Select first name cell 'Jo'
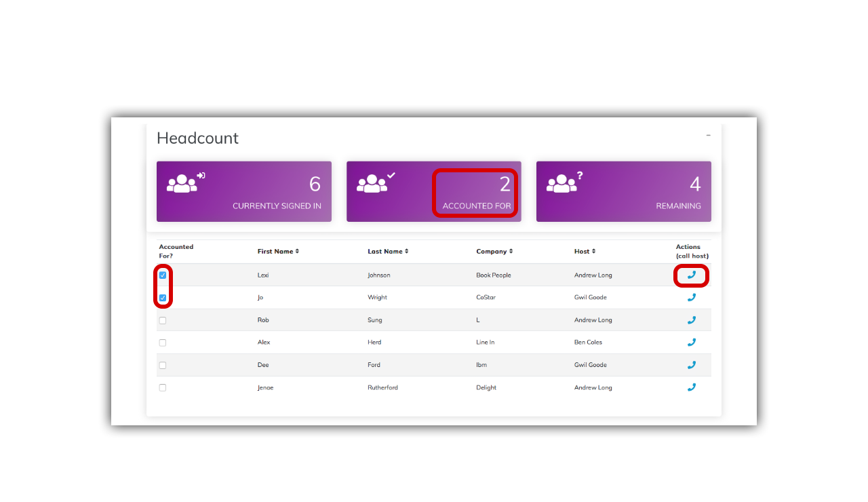 (260, 298)
